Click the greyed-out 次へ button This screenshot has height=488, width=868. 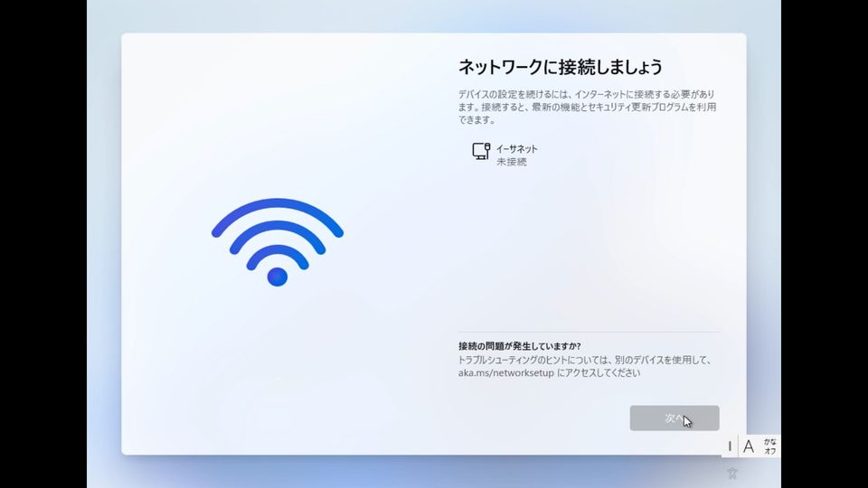pyautogui.click(x=675, y=418)
